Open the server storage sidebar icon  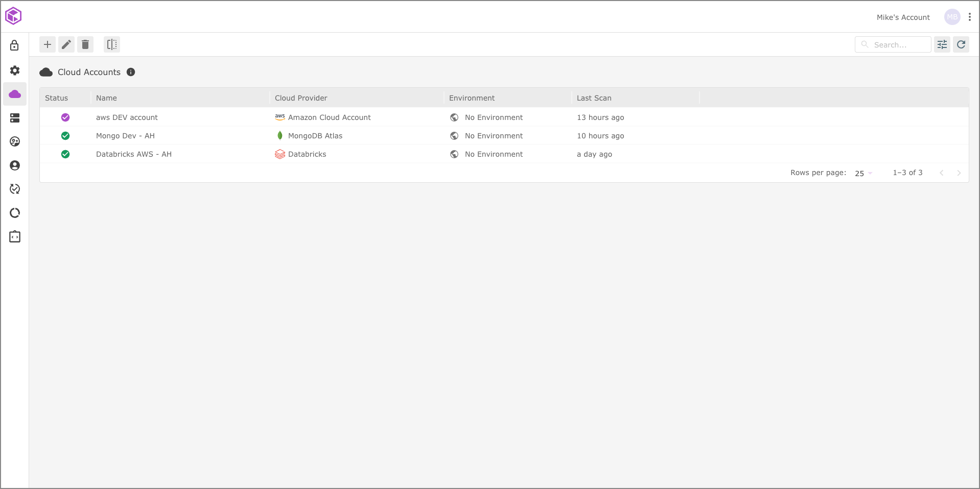(15, 118)
